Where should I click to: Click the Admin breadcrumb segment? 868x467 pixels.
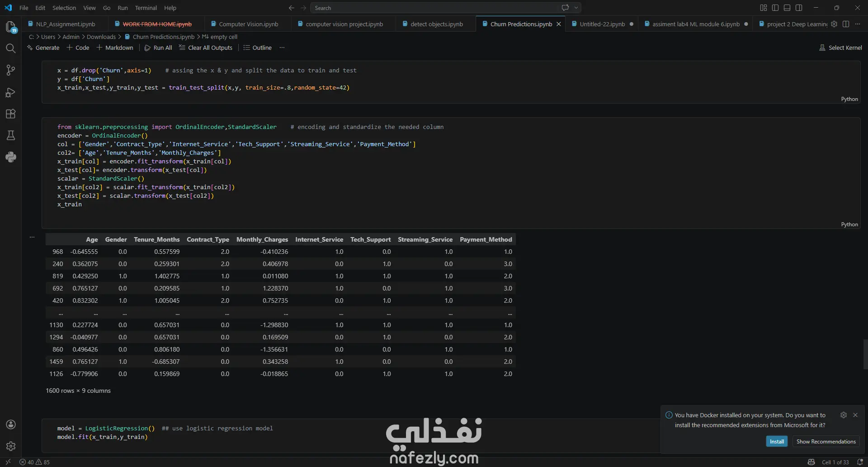(71, 37)
